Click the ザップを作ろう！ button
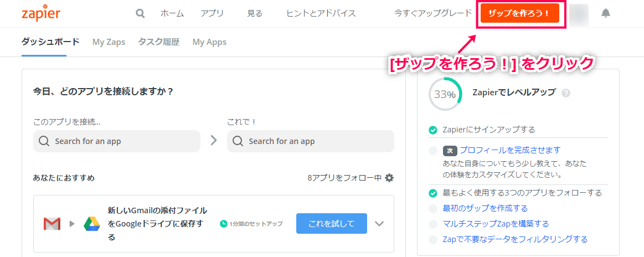This screenshot has height=257, width=644. click(x=520, y=13)
